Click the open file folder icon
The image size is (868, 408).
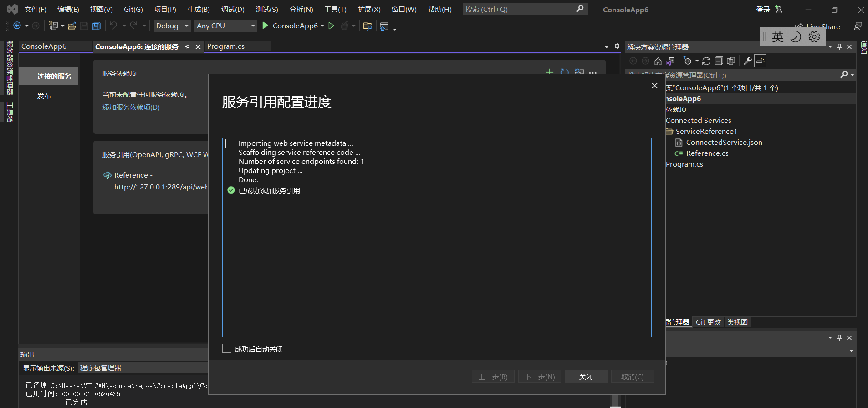71,26
